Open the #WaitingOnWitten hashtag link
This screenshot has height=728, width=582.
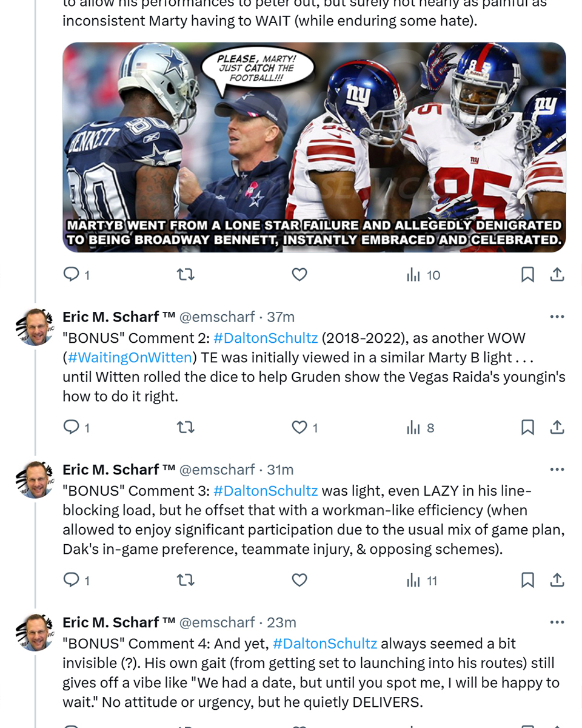[x=130, y=358]
